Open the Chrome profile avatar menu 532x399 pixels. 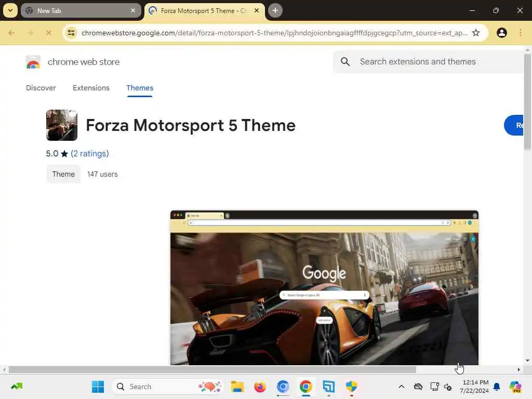(x=502, y=33)
